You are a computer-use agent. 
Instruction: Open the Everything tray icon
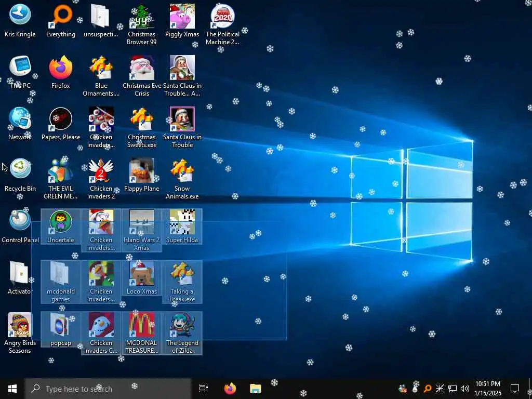coord(428,389)
